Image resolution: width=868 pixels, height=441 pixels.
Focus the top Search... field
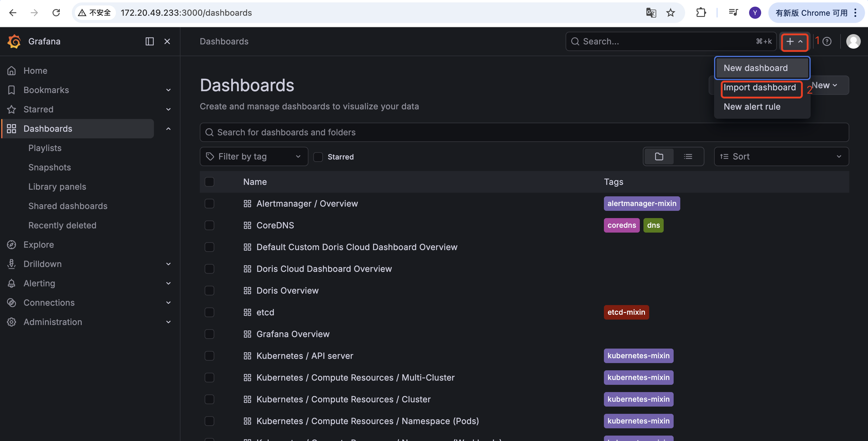pyautogui.click(x=671, y=41)
